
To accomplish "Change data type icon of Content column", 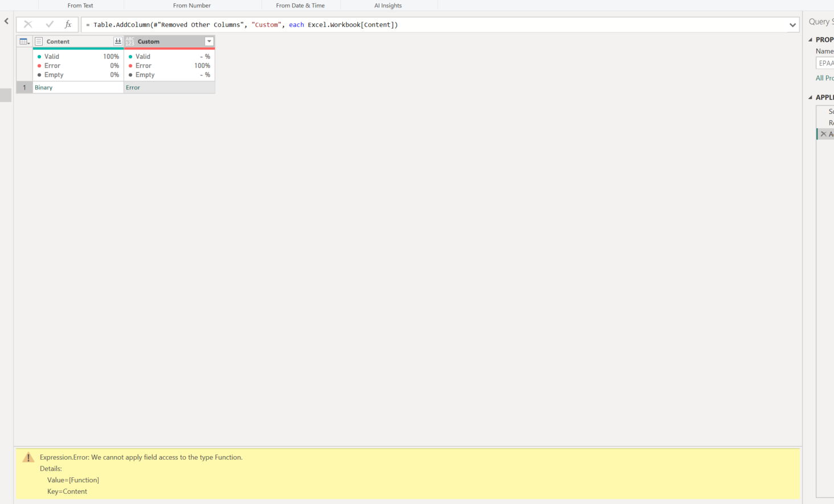I will tap(39, 42).
